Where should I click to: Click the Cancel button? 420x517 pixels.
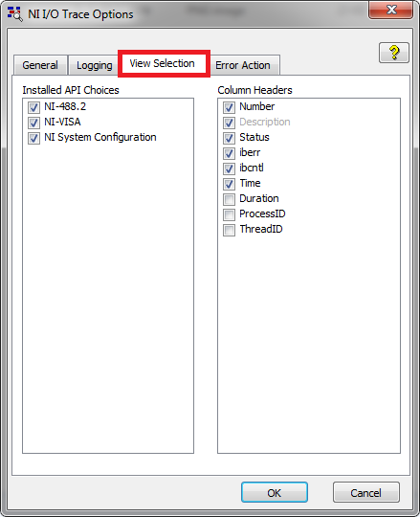point(366,493)
